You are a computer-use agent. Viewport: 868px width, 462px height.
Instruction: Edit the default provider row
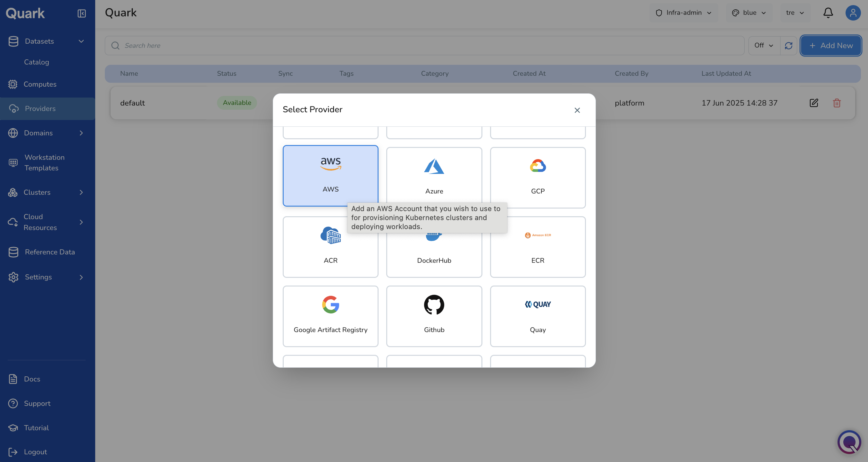coord(814,103)
